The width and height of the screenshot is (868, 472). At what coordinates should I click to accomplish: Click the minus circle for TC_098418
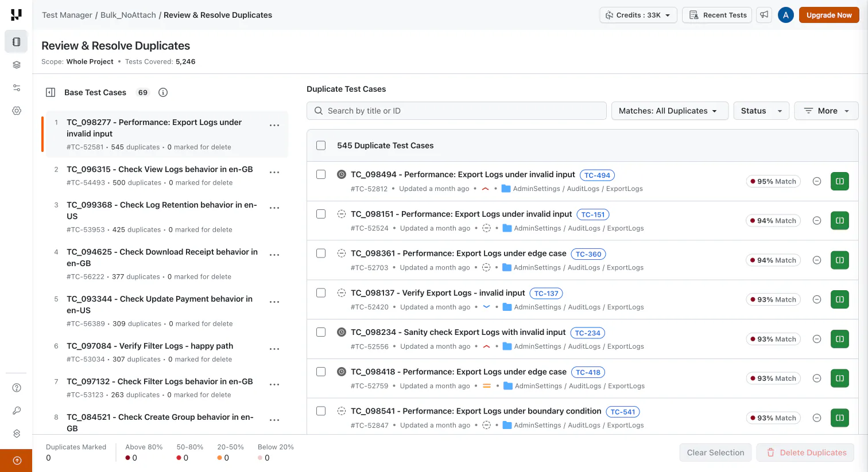pos(817,379)
